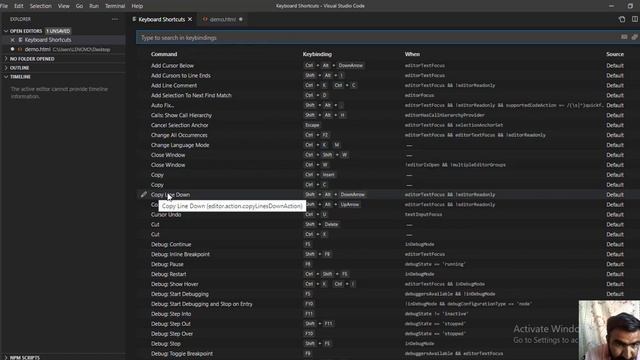This screenshot has width=640, height=360.
Task: Click the Keybinding column header
Action: [x=317, y=54]
